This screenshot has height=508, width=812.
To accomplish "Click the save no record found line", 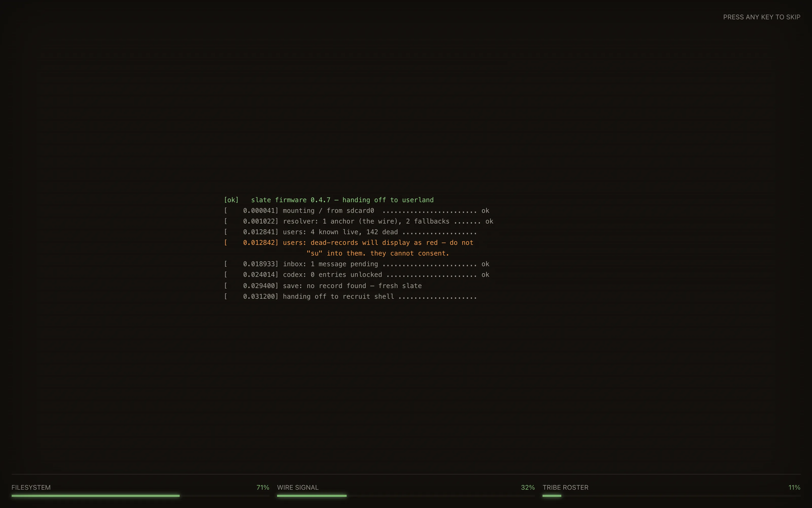I will (x=323, y=286).
